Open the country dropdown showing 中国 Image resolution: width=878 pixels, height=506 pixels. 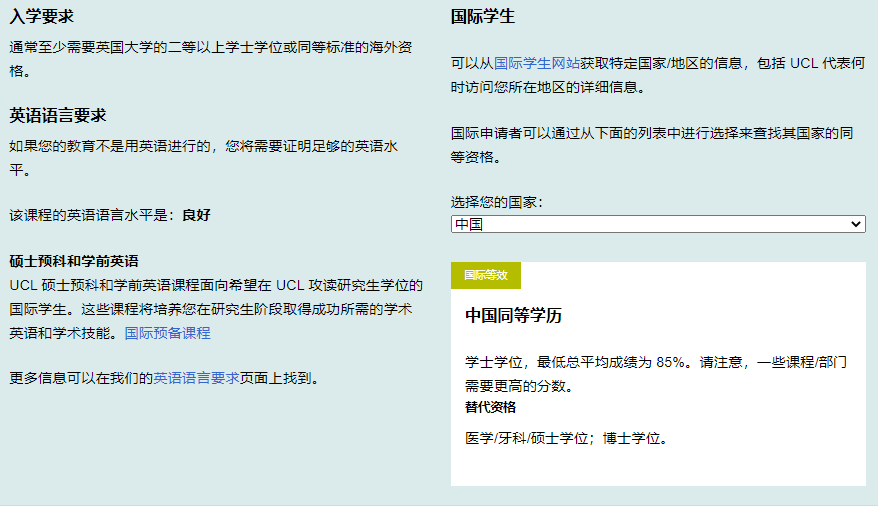click(658, 224)
